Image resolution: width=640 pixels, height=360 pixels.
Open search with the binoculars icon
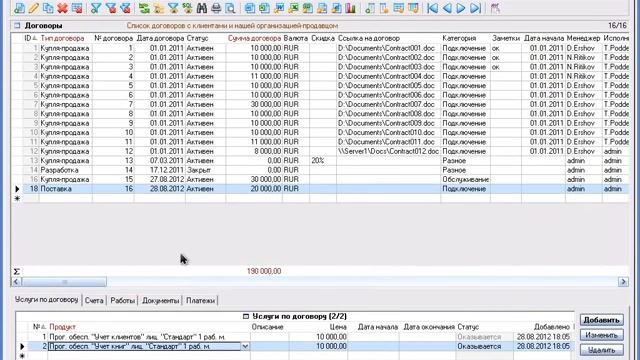(x=202, y=8)
